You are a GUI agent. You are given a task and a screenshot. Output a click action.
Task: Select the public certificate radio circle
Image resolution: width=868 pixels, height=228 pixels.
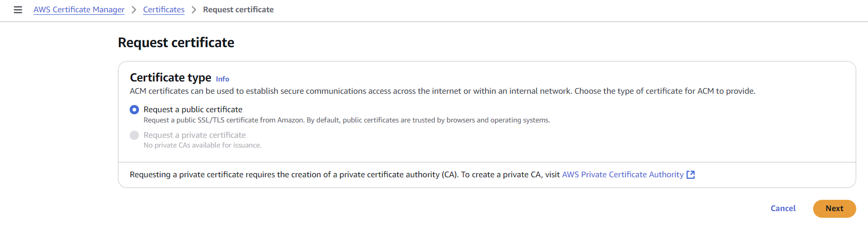click(x=134, y=110)
